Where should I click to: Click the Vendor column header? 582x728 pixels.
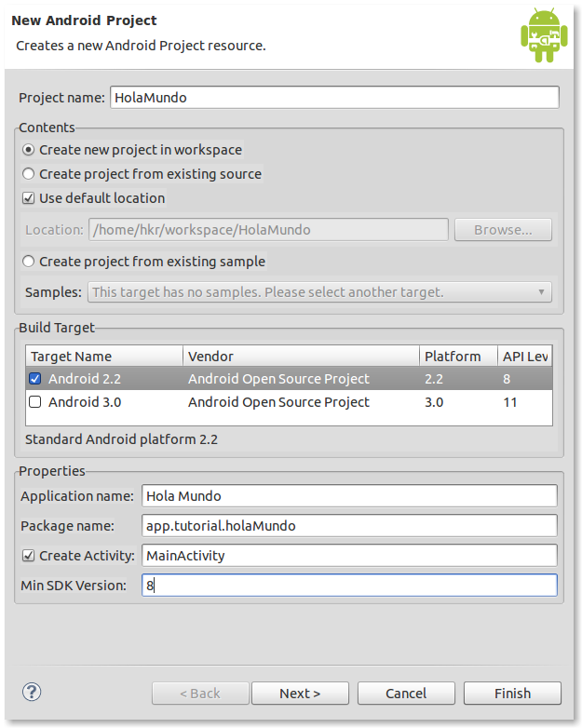tap(301, 357)
